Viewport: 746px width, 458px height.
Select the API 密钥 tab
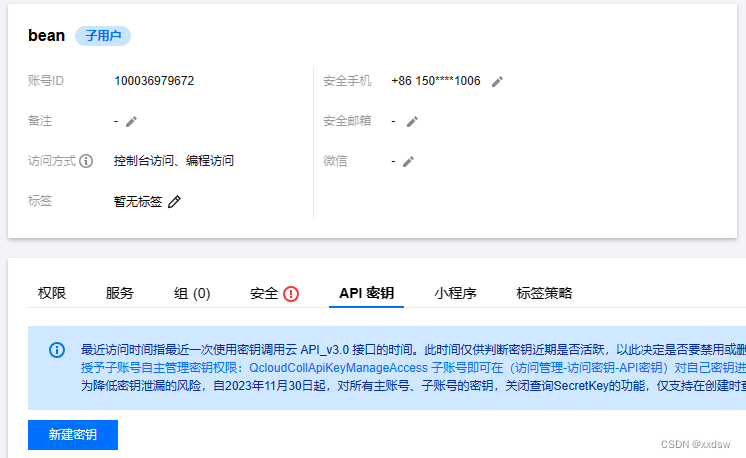(x=366, y=293)
